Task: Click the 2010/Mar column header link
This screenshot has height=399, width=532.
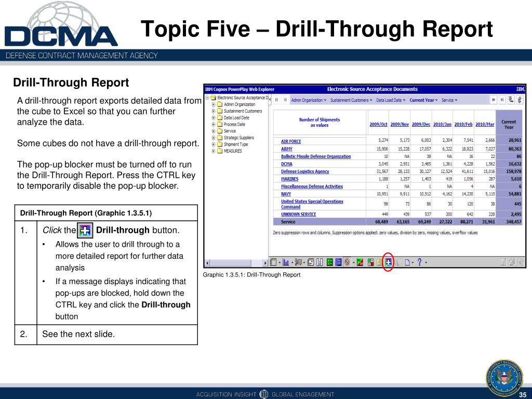Action: pos(485,125)
